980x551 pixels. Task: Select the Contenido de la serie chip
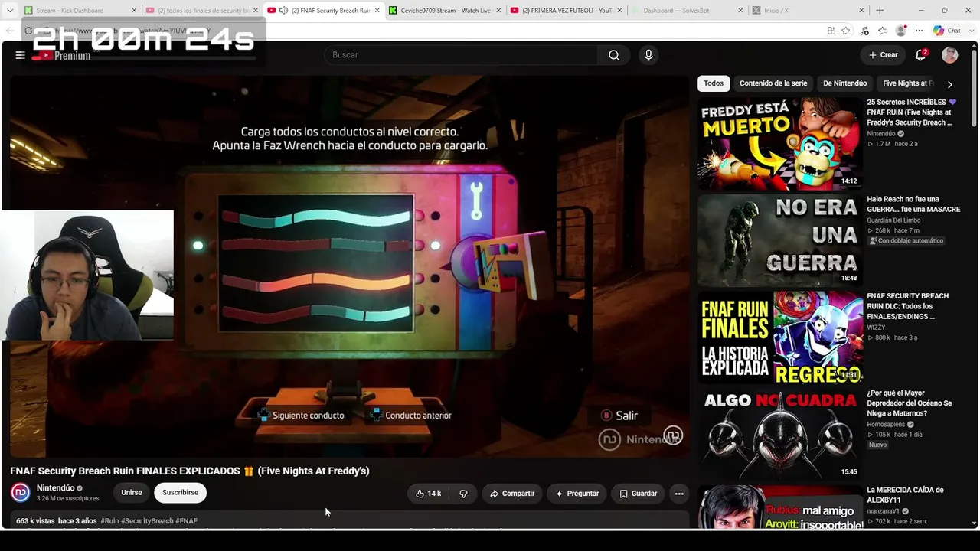click(773, 83)
